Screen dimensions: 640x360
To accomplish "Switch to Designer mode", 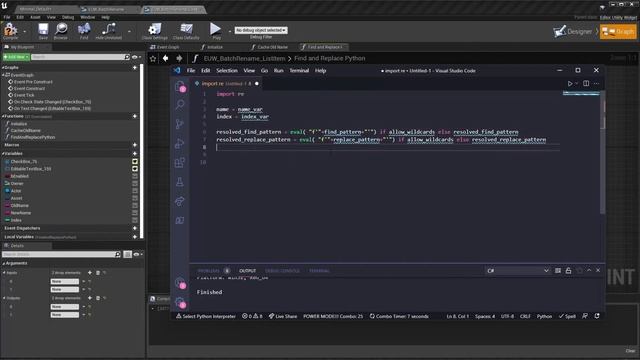I will pos(573,31).
